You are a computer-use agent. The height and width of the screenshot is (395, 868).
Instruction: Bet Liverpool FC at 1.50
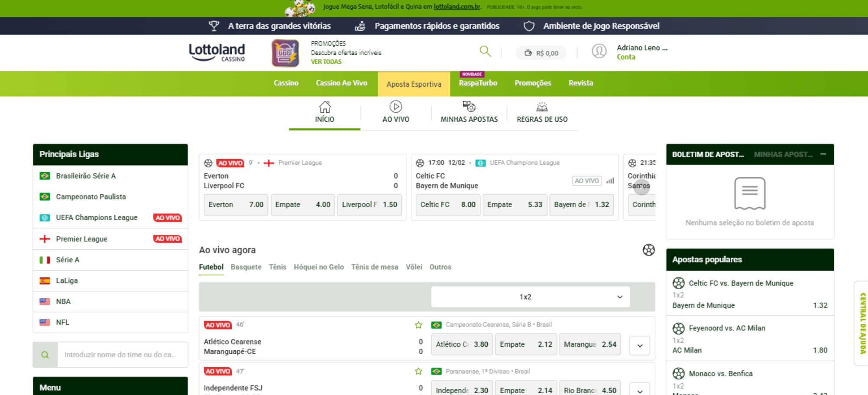(x=369, y=205)
